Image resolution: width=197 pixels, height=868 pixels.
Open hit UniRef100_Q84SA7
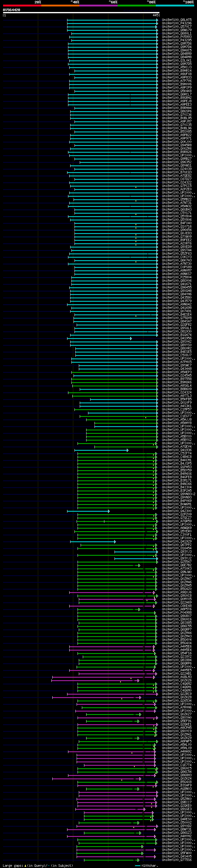point(177,321)
